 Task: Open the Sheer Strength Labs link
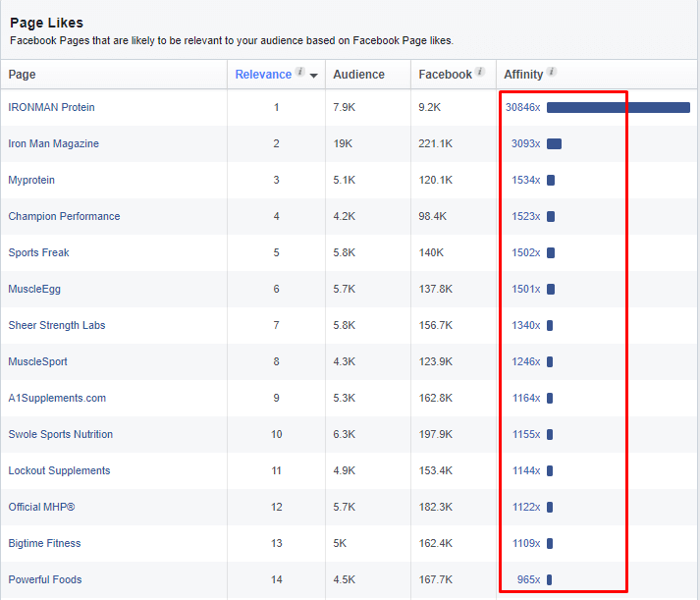coord(57,325)
